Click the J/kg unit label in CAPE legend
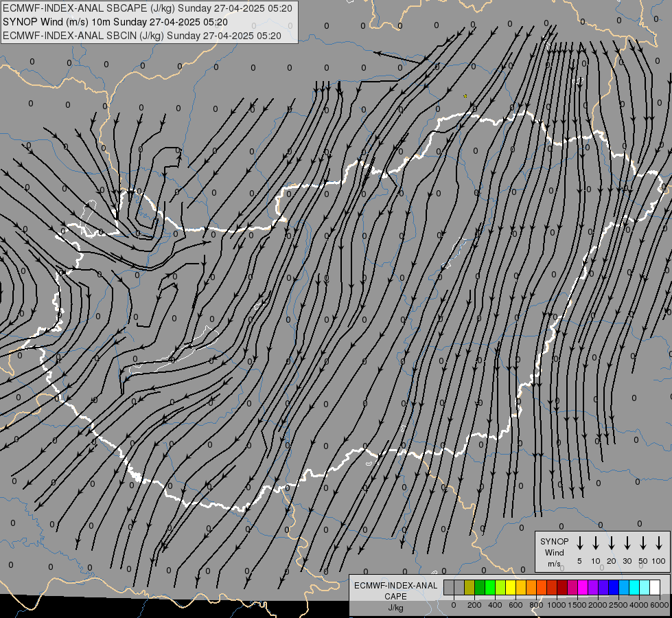672x618 pixels. (x=395, y=608)
